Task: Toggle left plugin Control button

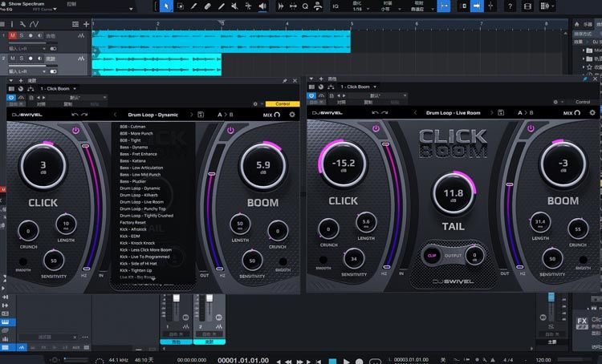Action: click(x=283, y=104)
